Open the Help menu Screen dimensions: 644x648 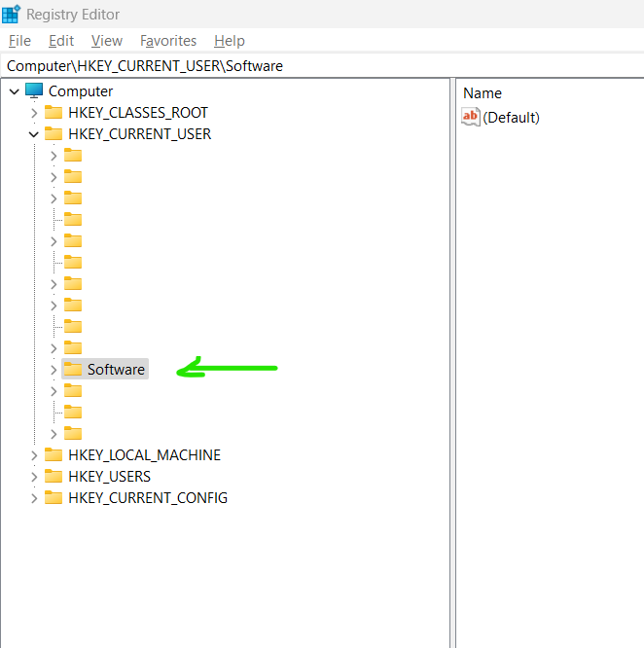point(230,41)
